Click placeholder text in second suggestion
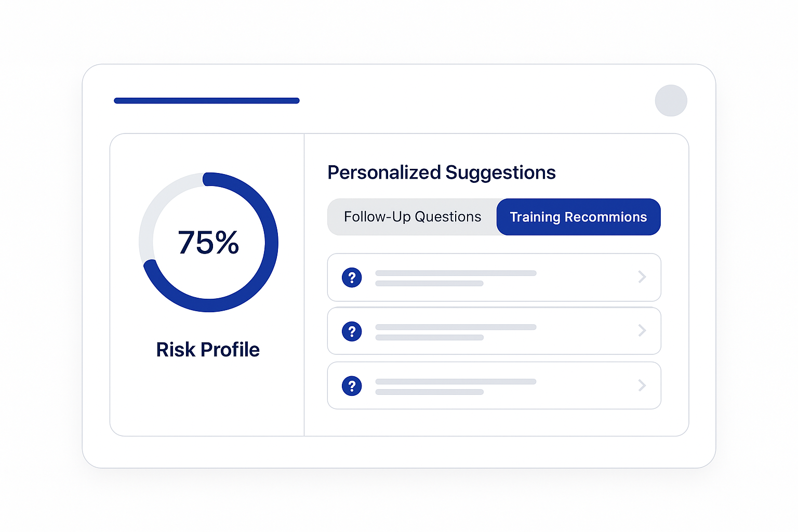The image size is (798, 532). pyautogui.click(x=456, y=332)
